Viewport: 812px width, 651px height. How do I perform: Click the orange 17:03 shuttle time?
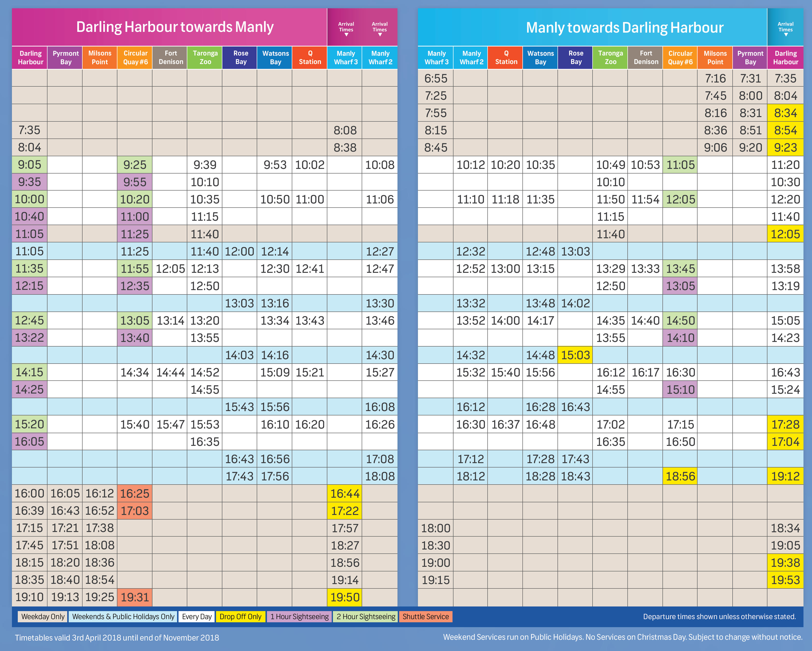(x=135, y=511)
